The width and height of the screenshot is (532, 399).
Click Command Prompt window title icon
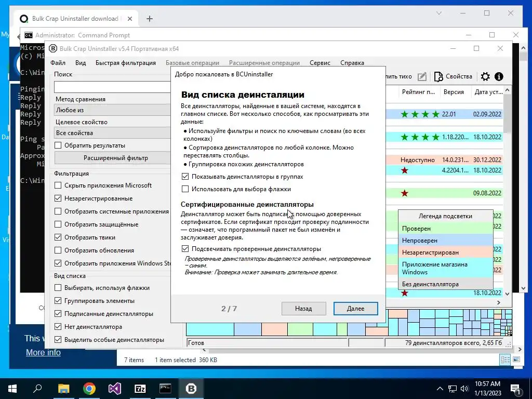(29, 35)
